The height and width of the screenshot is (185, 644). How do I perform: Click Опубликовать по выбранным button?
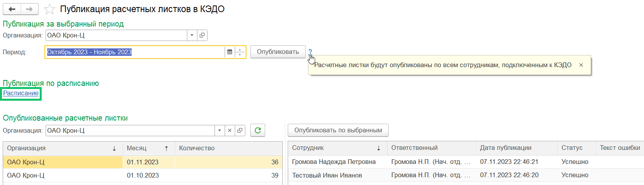point(338,130)
